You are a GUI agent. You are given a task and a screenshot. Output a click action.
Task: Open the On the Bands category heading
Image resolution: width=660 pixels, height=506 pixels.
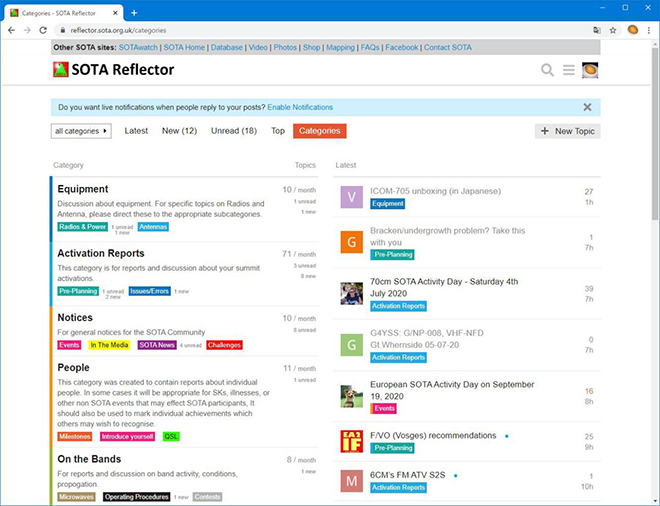pyautogui.click(x=89, y=459)
